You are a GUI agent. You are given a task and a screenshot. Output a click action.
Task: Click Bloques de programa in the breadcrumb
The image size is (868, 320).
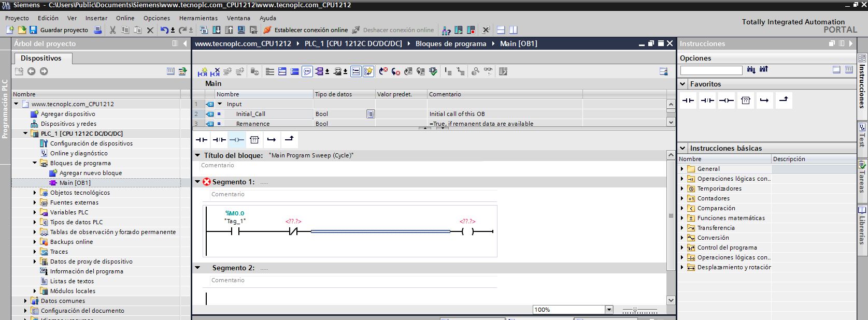(x=451, y=43)
